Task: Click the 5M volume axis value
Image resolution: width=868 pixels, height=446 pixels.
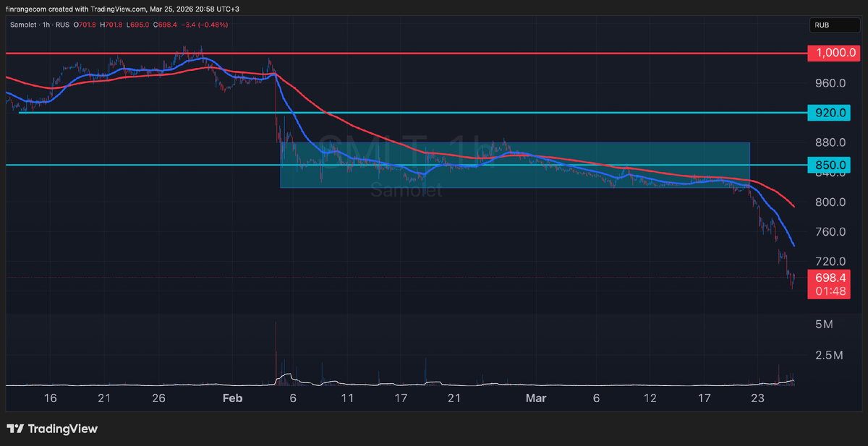Action: 823,325
